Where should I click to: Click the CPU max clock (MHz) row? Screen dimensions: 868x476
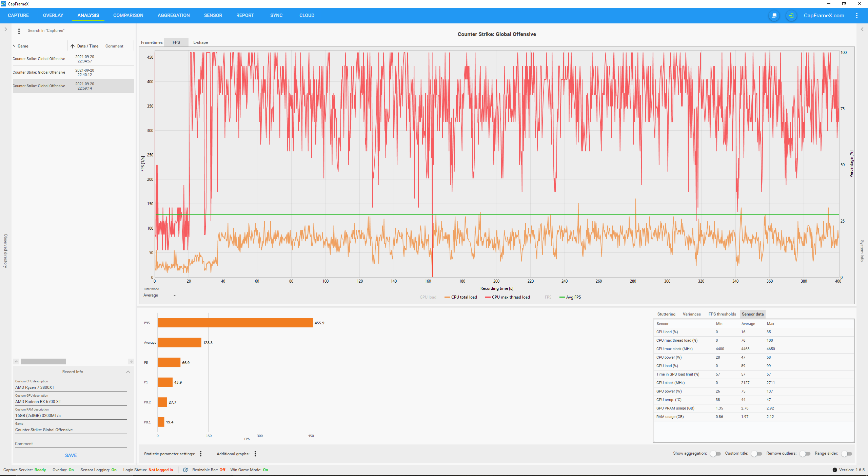click(x=753, y=349)
